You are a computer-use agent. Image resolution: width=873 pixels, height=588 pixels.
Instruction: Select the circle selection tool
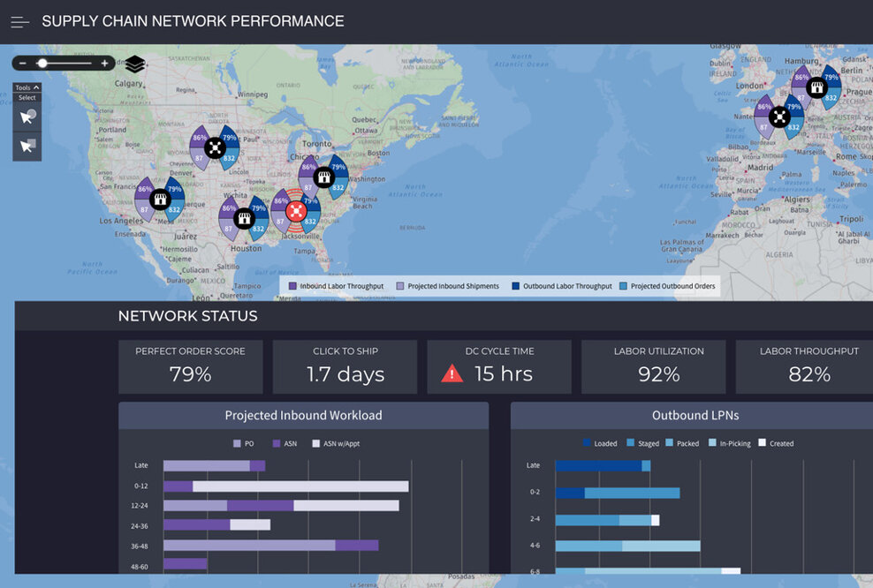tap(27, 115)
